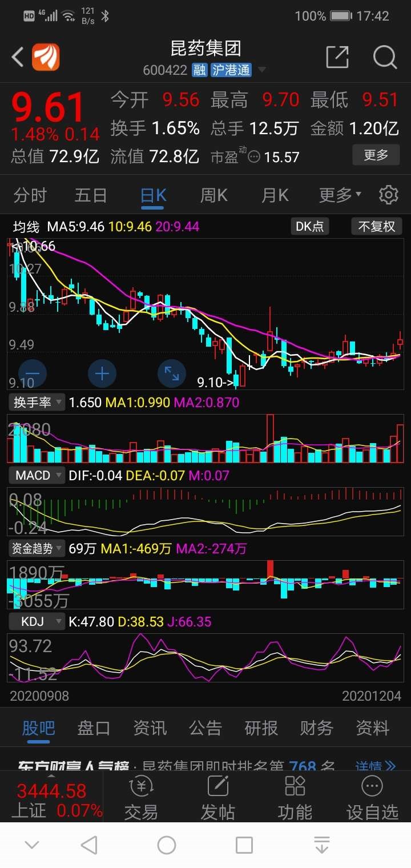The height and width of the screenshot is (868, 411).
Task: Tap the 均线 moving average label
Action: 26,227
